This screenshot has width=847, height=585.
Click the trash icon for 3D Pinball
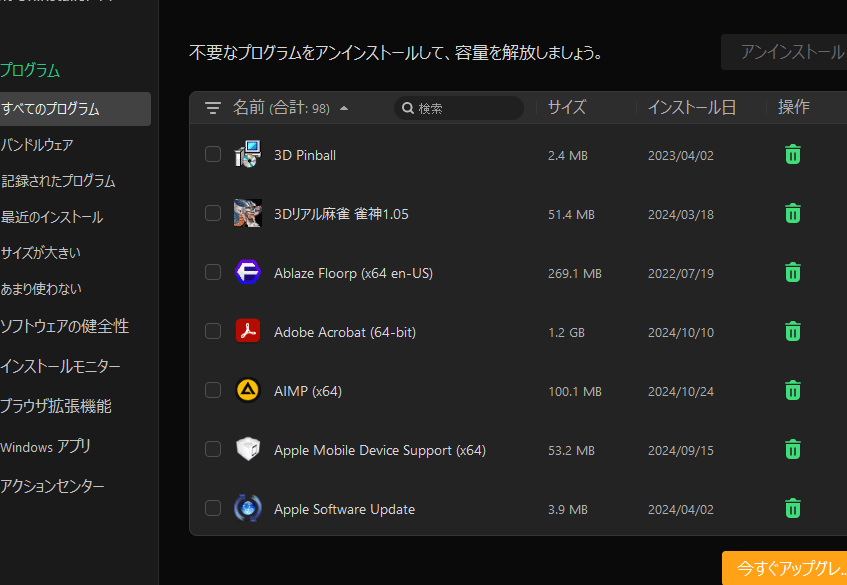792,154
